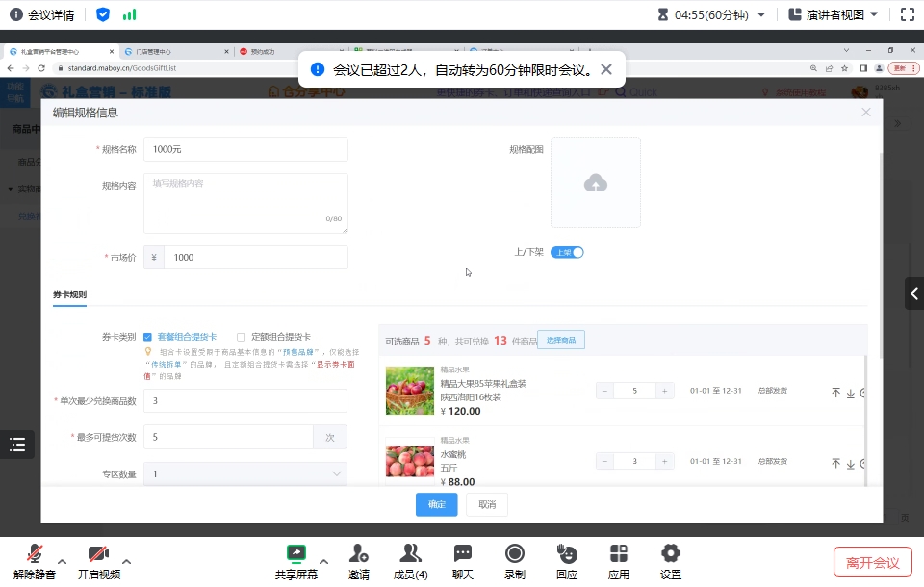Check the 套餐组合提货卡 checkbox
The height and width of the screenshot is (587, 924).
tap(148, 337)
